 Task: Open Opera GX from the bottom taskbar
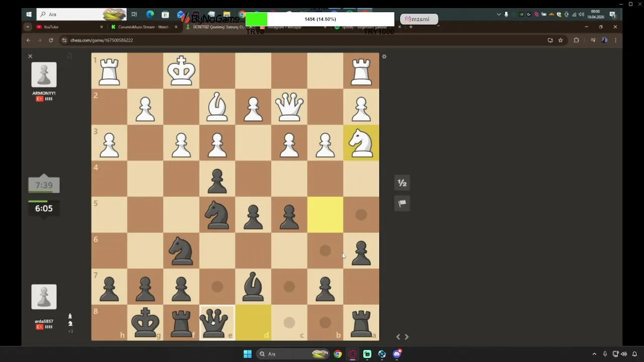(x=353, y=354)
